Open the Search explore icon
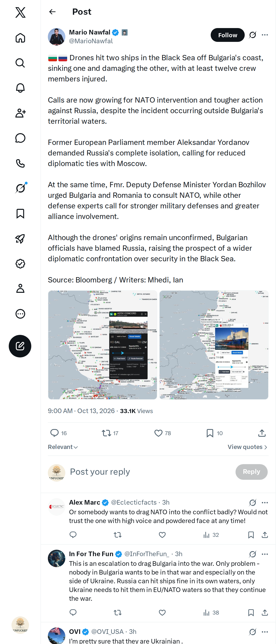 pos(20,63)
